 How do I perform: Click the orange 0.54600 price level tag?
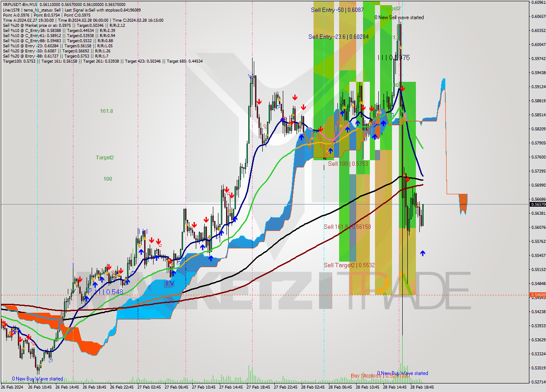point(537,295)
